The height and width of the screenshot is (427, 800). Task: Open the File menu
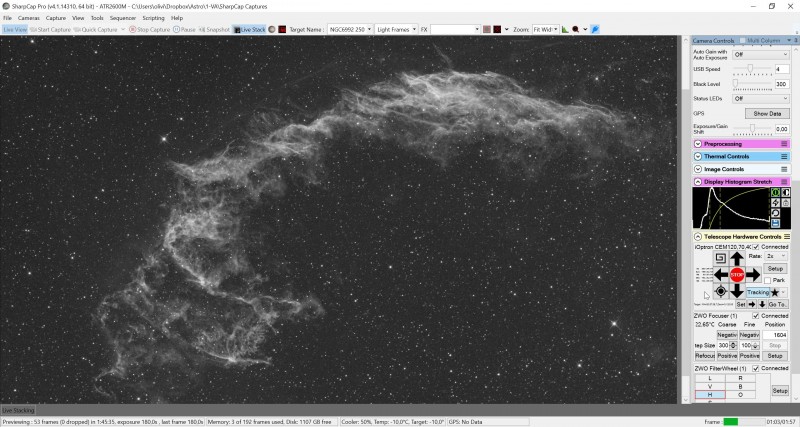pos(7,18)
